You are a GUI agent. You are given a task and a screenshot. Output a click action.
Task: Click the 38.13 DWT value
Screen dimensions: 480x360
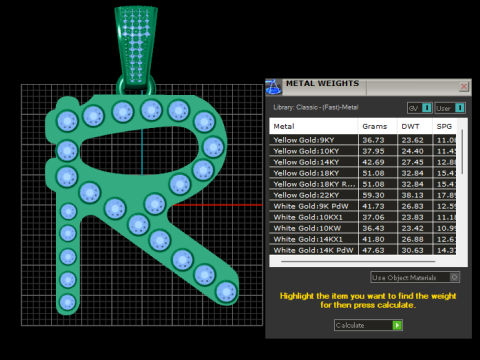(x=412, y=195)
